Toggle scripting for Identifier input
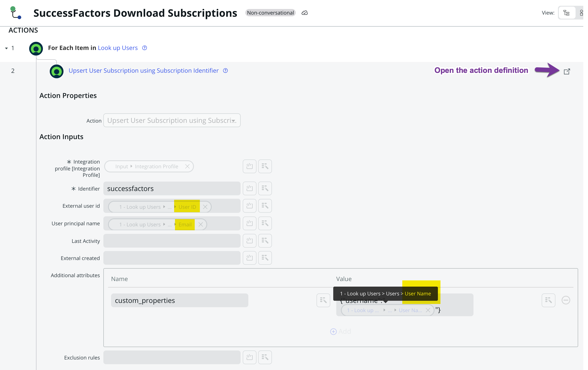The height and width of the screenshot is (370, 588). tap(249, 188)
